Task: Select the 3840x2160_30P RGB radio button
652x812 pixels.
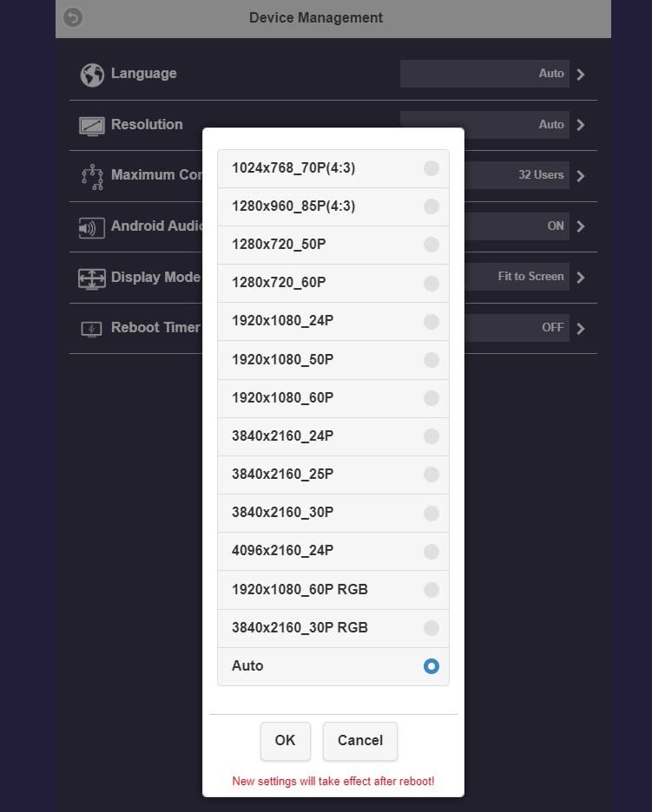Action: coord(431,628)
